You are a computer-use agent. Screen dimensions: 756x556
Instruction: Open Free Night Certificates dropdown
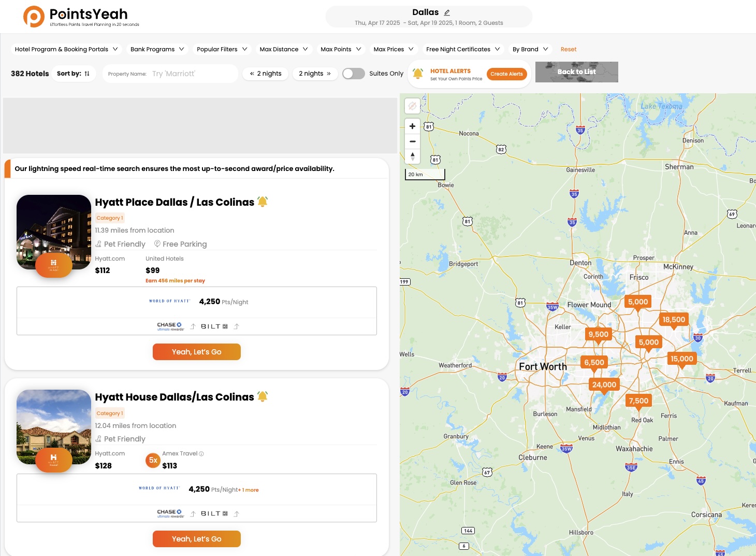pos(462,49)
